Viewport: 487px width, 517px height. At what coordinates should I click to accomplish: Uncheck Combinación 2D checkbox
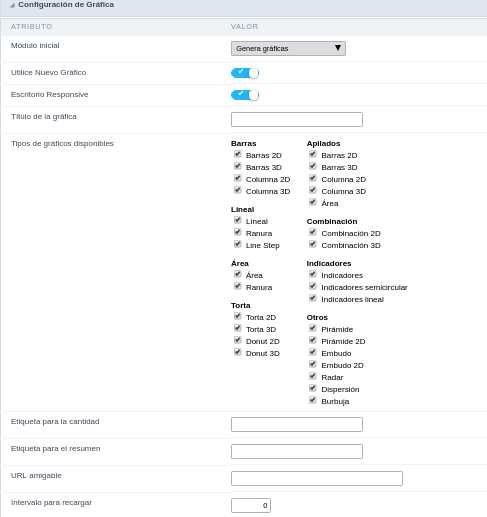(312, 232)
